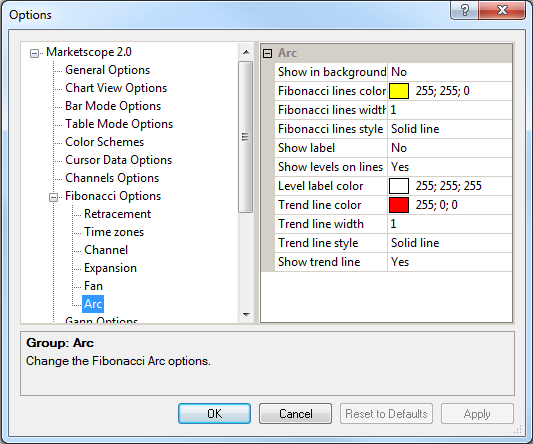Image resolution: width=533 pixels, height=444 pixels.
Task: Click the tree scrollbar down arrow
Action: point(246,315)
